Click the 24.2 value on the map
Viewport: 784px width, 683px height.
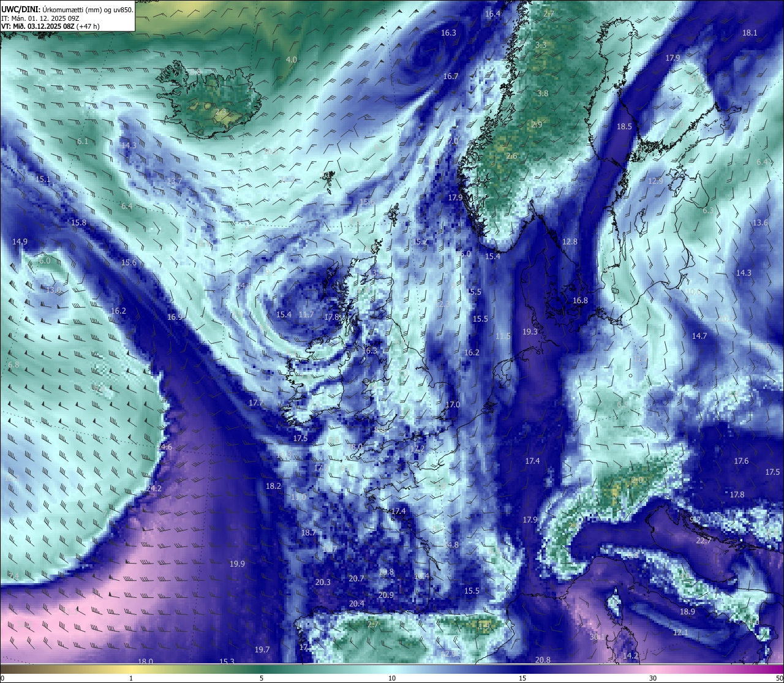[x=154, y=488]
